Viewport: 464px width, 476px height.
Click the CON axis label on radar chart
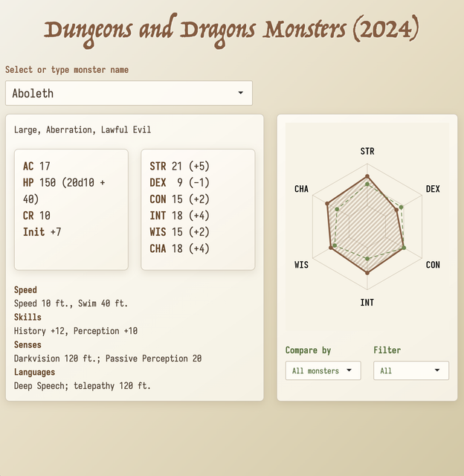[x=433, y=265]
